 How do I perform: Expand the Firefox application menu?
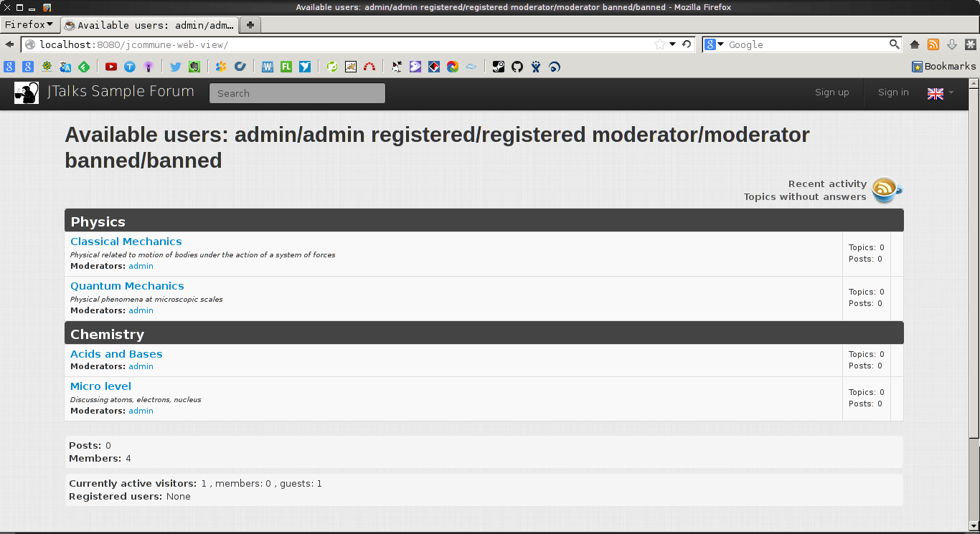[29, 24]
